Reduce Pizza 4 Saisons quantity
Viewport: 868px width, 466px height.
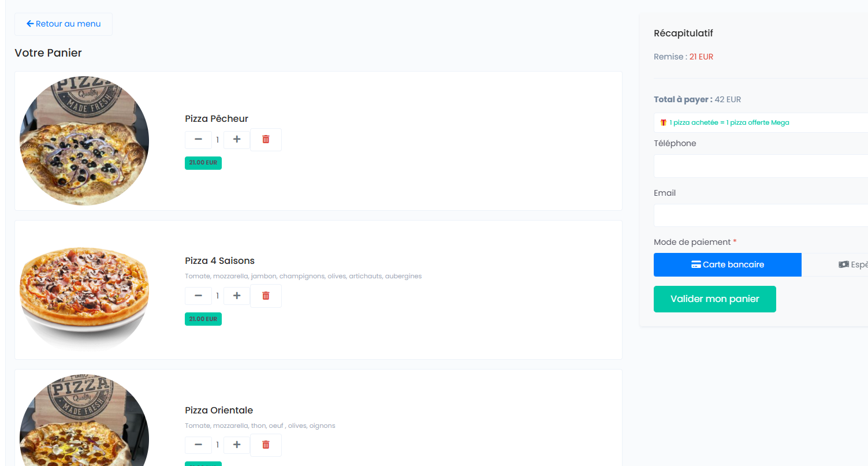pos(198,296)
